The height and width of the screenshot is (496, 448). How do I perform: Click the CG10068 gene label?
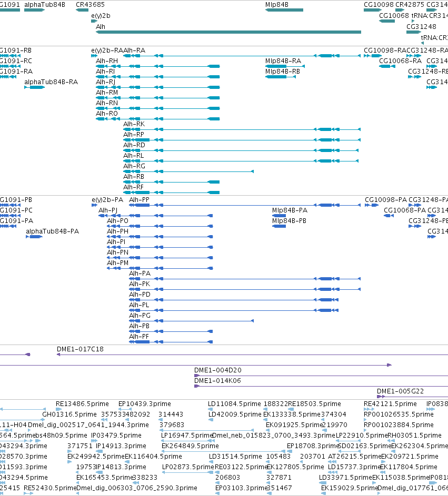(x=394, y=15)
